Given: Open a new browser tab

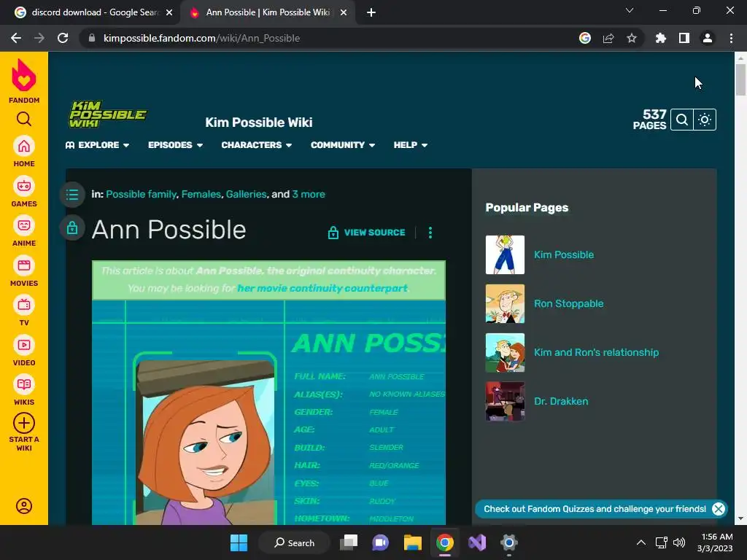Looking at the screenshot, I should click(x=371, y=13).
